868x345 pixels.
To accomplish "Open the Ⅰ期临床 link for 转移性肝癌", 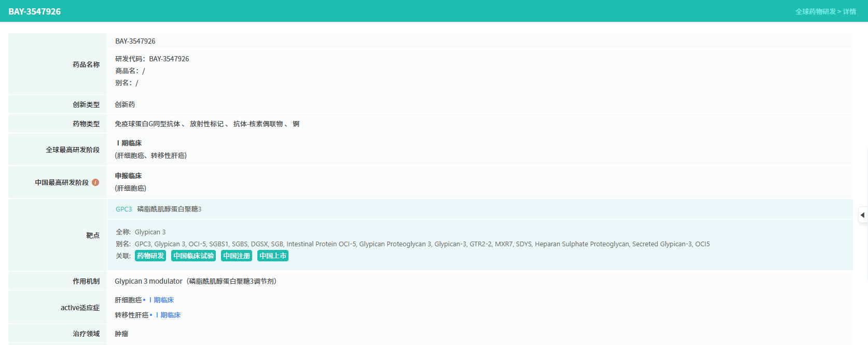I will pyautogui.click(x=168, y=315).
